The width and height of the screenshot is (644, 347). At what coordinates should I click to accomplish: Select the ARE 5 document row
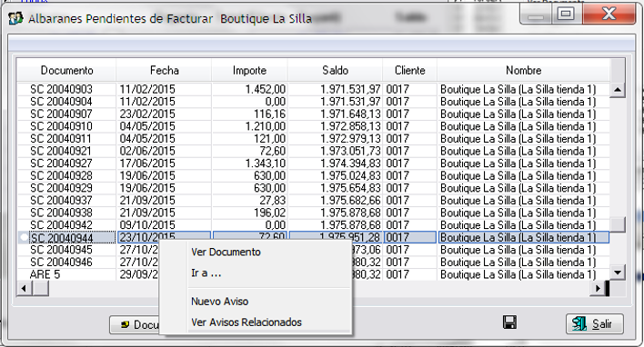click(45, 274)
